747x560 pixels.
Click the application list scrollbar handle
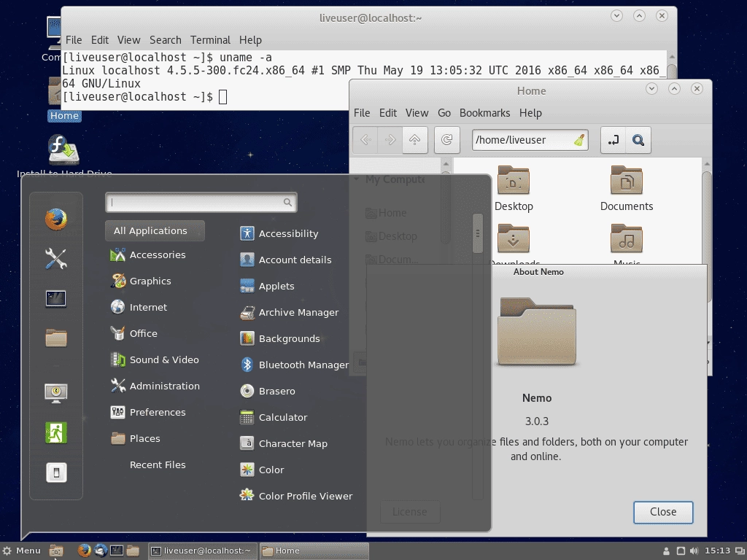click(x=477, y=233)
